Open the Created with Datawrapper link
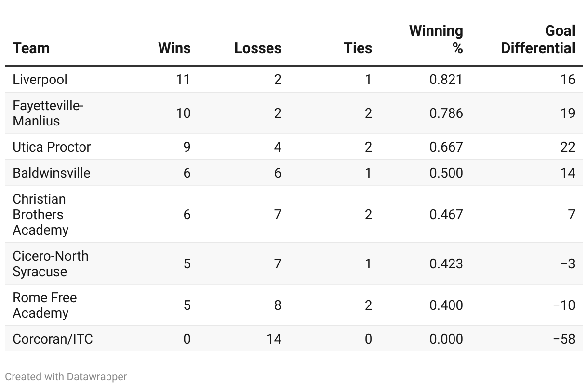 pyautogui.click(x=66, y=376)
